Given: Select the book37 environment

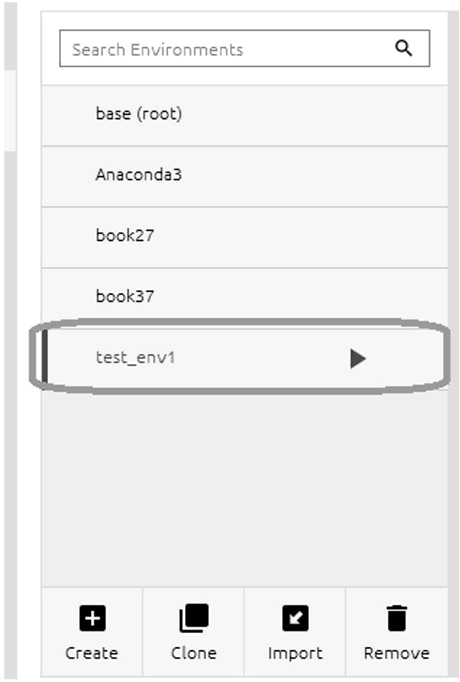Looking at the screenshot, I should click(x=244, y=298).
